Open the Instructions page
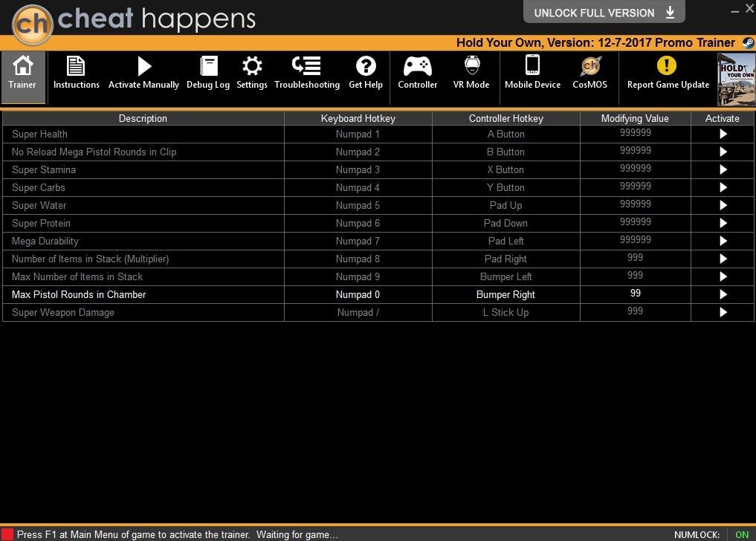 coord(76,73)
